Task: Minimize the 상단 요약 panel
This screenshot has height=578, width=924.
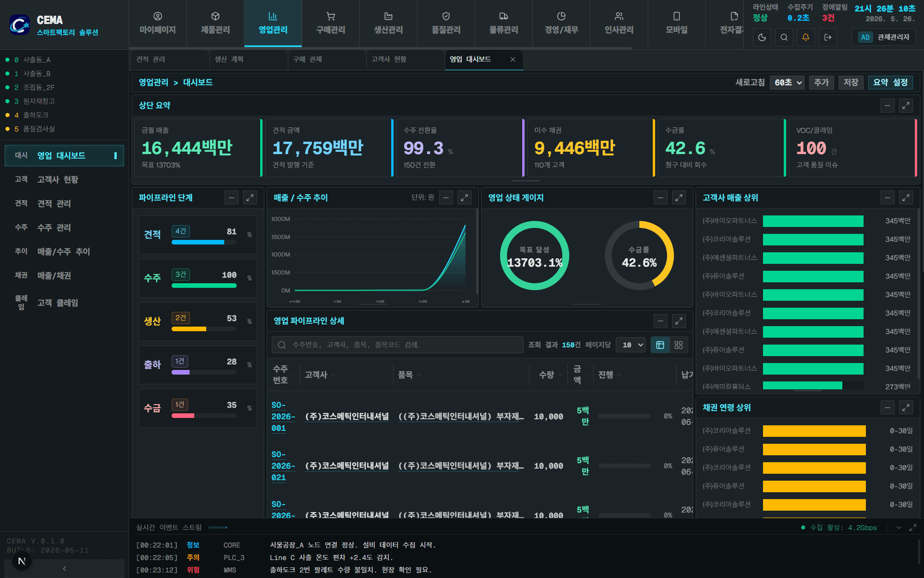Action: (888, 106)
